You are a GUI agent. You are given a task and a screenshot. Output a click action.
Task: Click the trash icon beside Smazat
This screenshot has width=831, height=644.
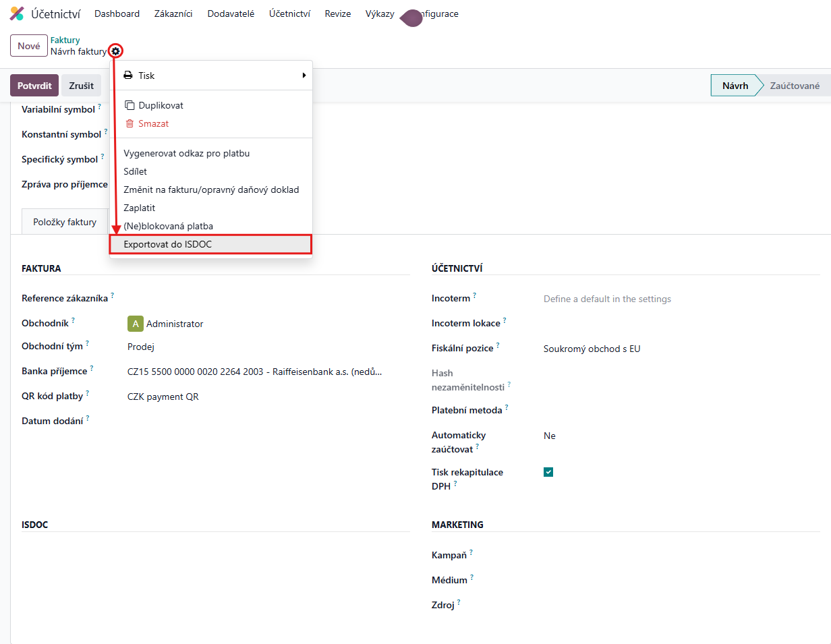tap(130, 123)
